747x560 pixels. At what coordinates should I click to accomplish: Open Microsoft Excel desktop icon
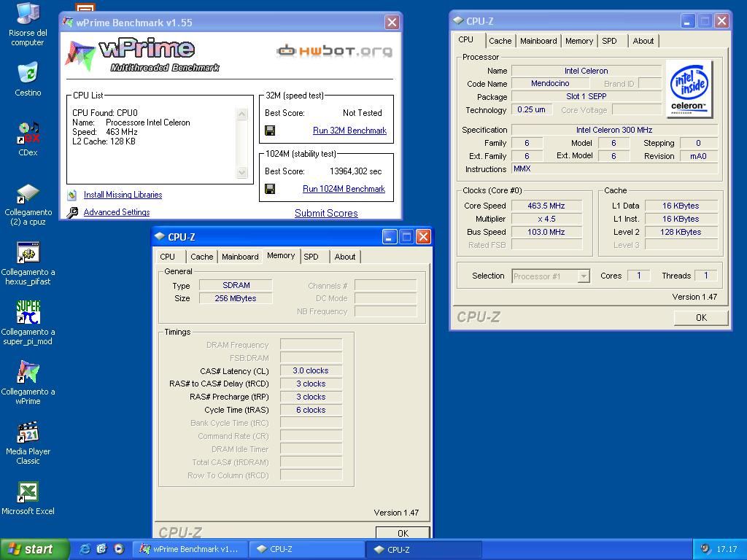click(x=28, y=492)
